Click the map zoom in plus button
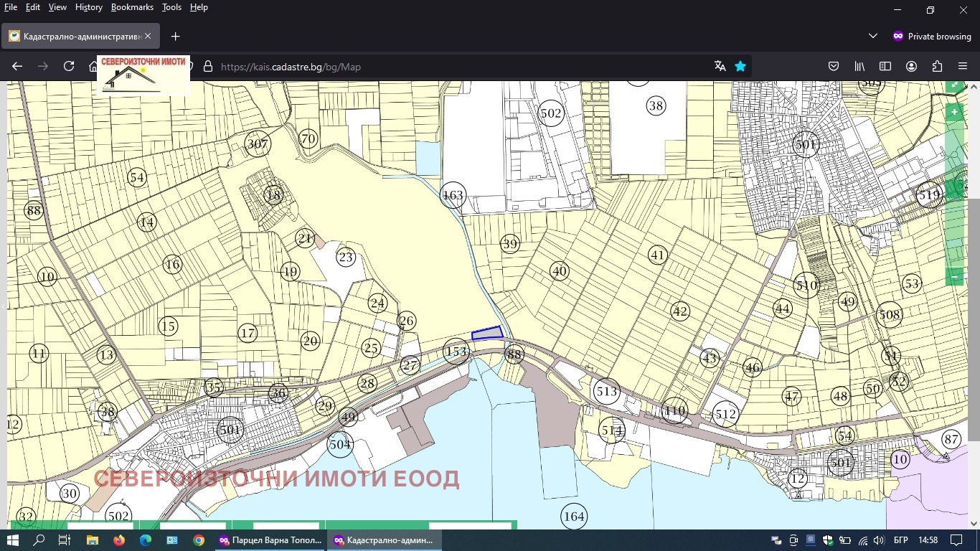Screen dimensions: 980x551 click(954, 112)
